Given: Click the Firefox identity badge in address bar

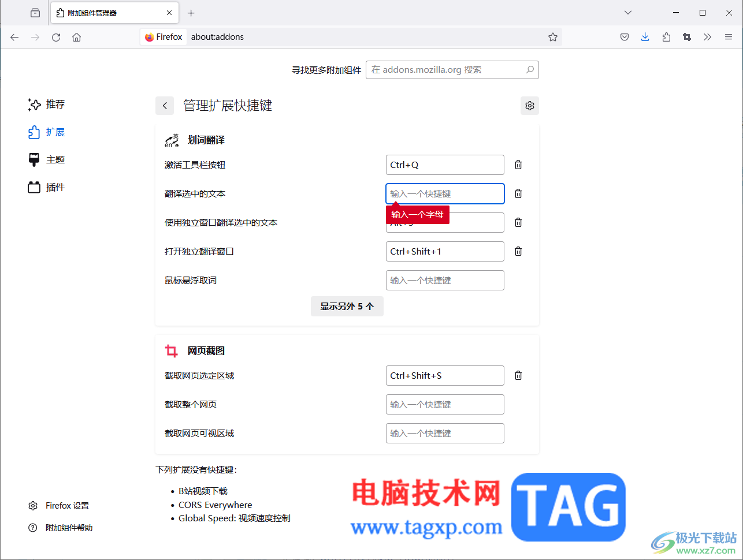Looking at the screenshot, I should [164, 37].
